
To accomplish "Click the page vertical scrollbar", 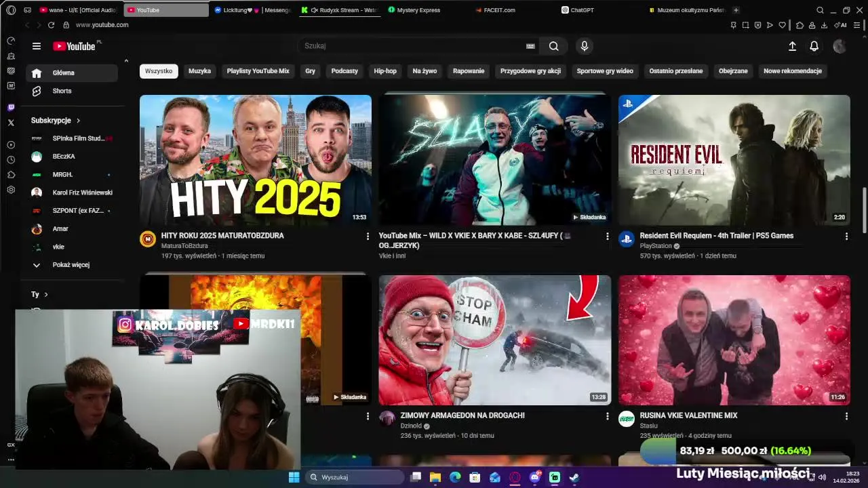I will [x=864, y=210].
